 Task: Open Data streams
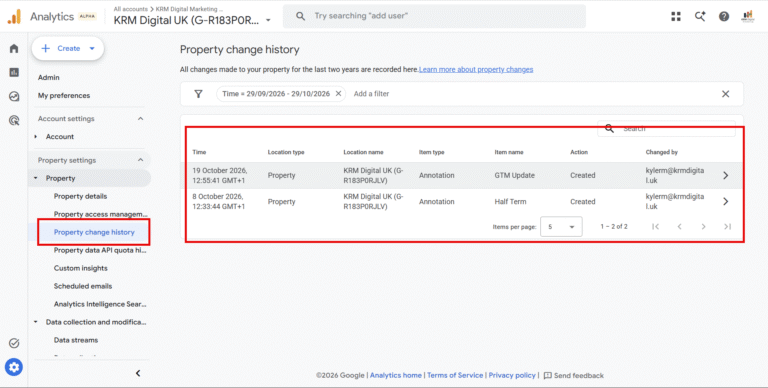point(76,340)
